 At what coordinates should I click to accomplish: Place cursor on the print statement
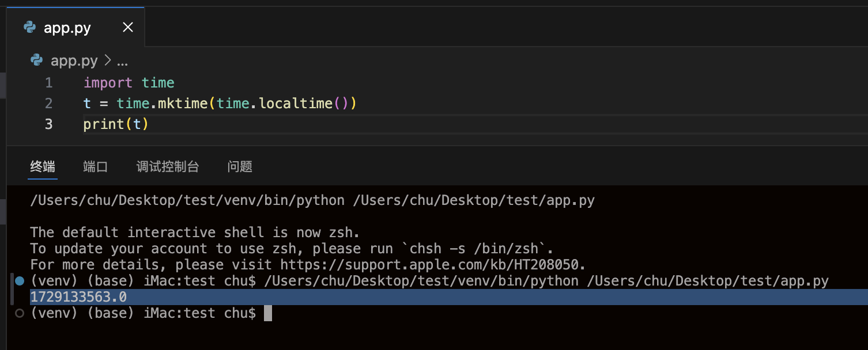(104, 124)
